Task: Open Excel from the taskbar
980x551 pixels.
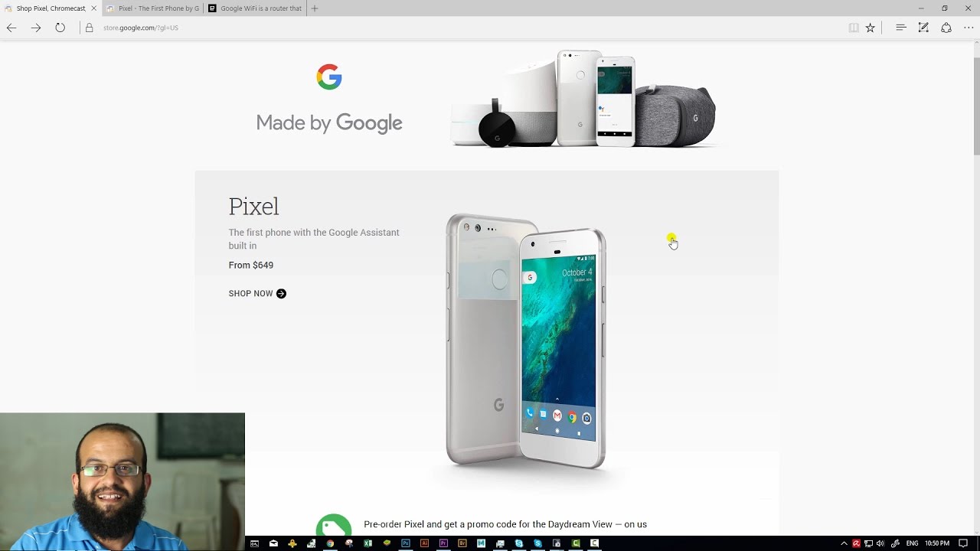Action: (x=367, y=543)
